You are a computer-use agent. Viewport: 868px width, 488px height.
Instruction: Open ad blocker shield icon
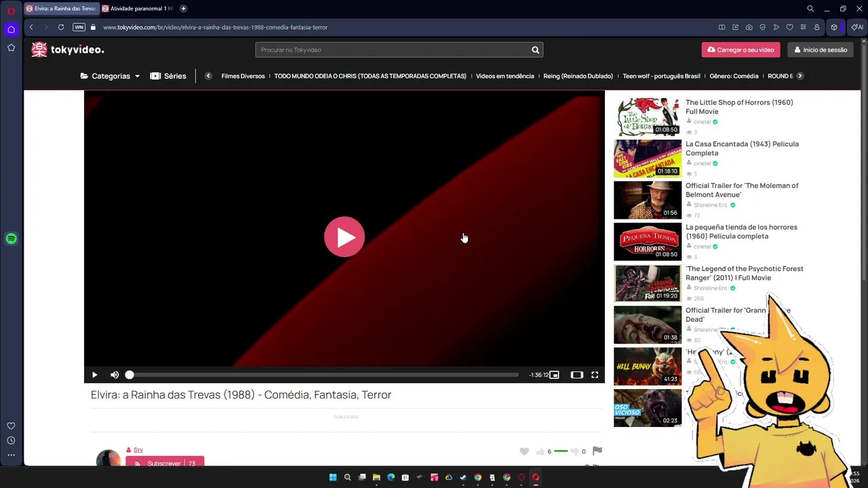[x=762, y=27]
